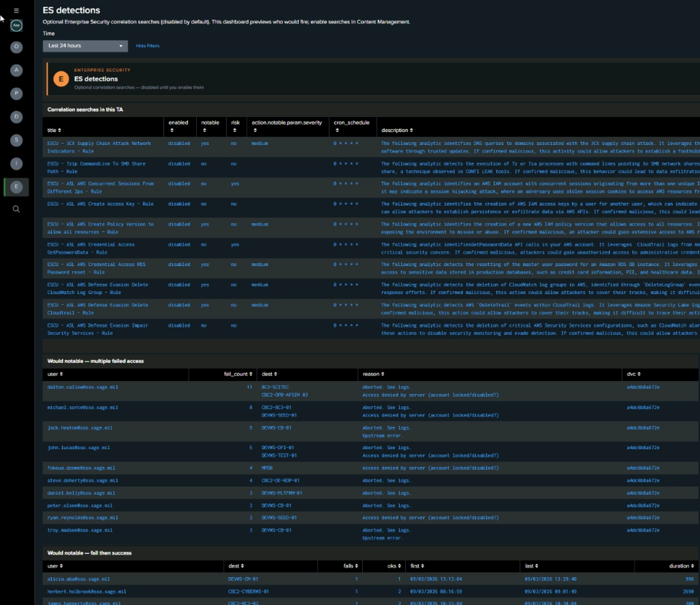Click ESCU - ASL AWS Create Access Key rule
This screenshot has height=605, width=700.
(x=101, y=204)
